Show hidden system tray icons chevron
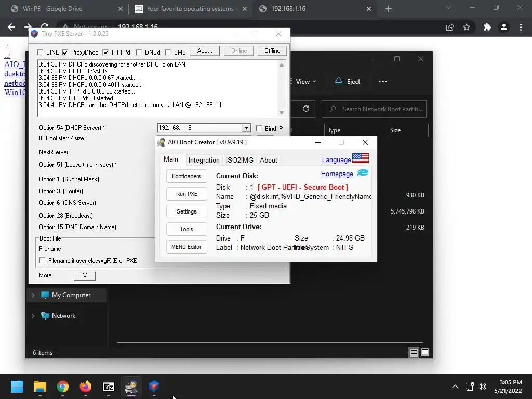Screen dimensions: 532x399 455,387
